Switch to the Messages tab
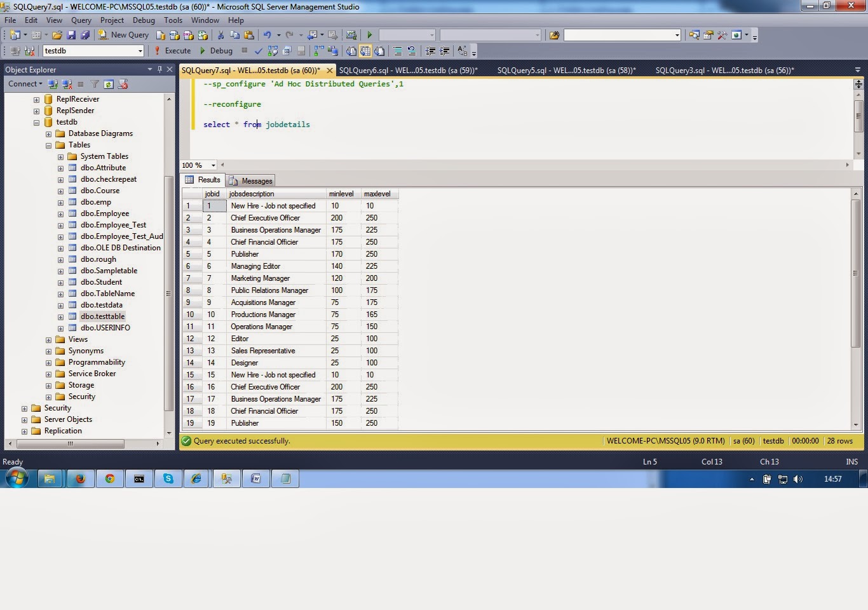Screen dimensions: 868x610 [251, 180]
